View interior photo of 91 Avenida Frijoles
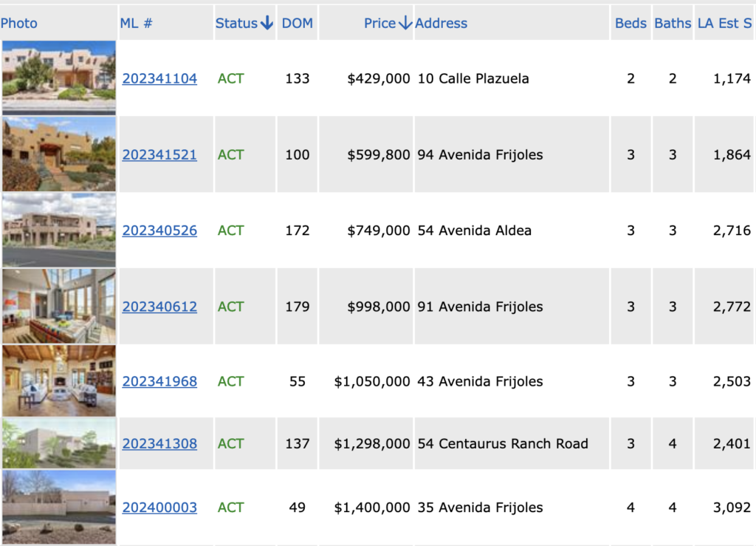The height and width of the screenshot is (546, 756). point(59,307)
